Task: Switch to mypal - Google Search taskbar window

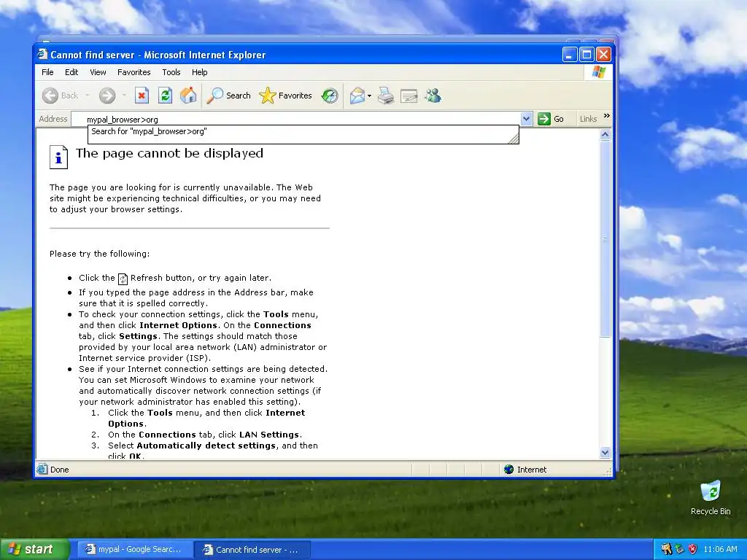Action: click(x=135, y=550)
